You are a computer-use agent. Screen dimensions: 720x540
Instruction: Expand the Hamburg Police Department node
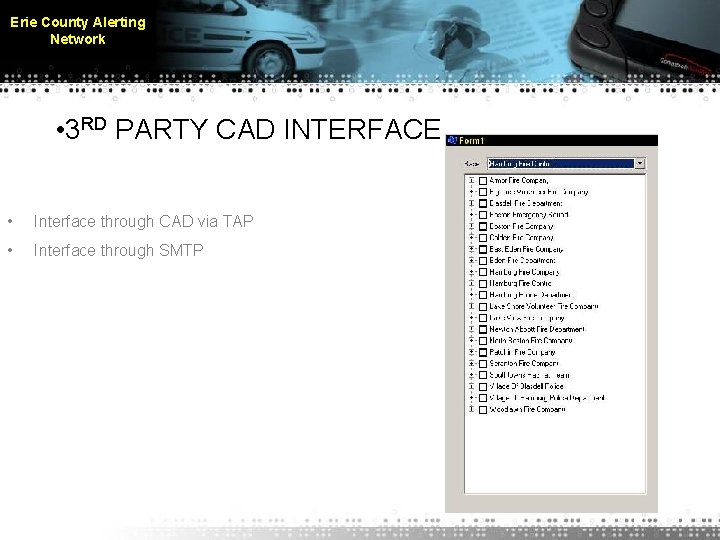pyautogui.click(x=471, y=295)
